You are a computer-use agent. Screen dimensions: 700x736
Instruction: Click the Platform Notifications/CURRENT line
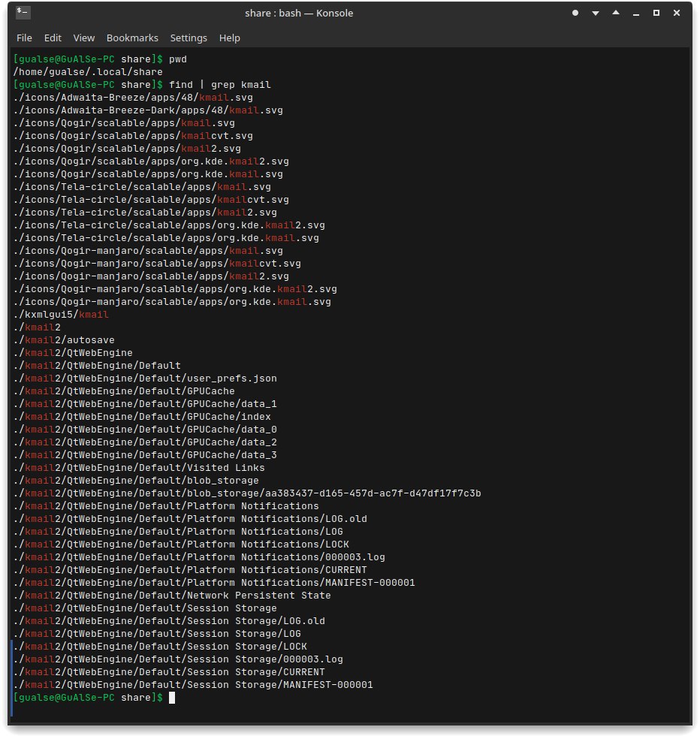coord(190,570)
